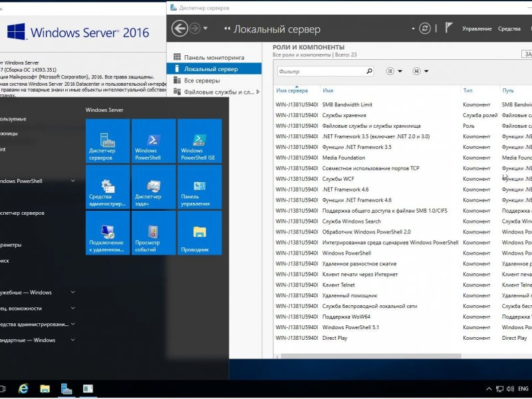Select the Служба Windows Search row

tap(404, 221)
